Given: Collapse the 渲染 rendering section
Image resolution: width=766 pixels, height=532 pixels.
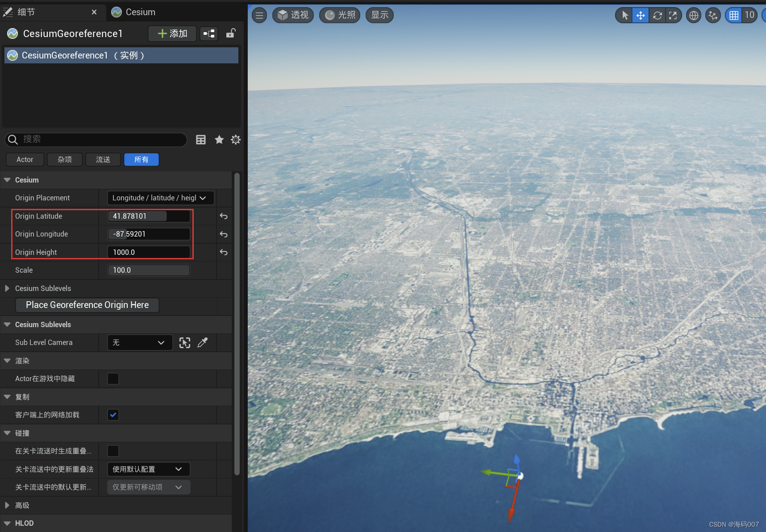Looking at the screenshot, I should (7, 361).
